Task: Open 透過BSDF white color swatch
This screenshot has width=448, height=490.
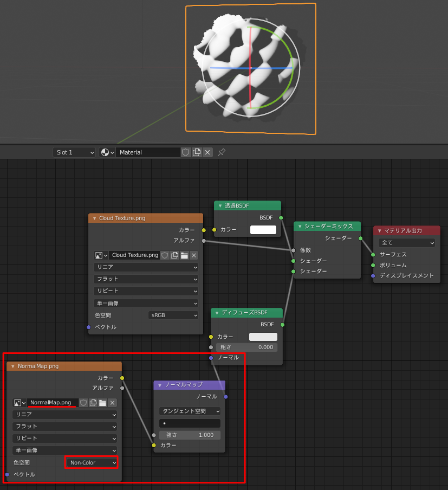Action: (x=263, y=230)
